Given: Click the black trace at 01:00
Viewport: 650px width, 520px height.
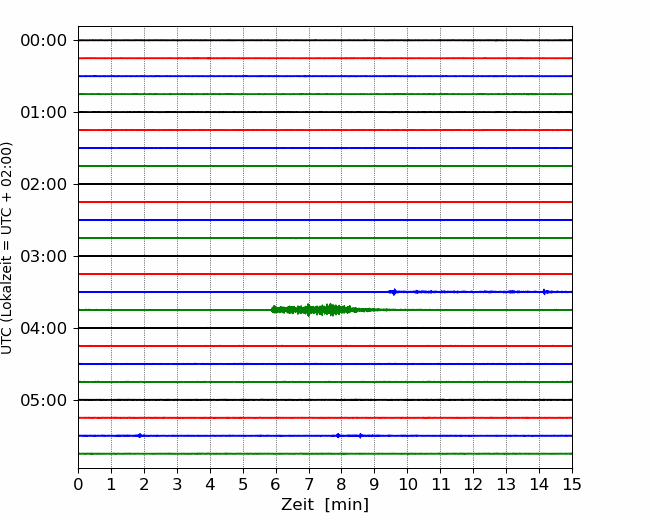Looking at the screenshot, I should [325, 112].
